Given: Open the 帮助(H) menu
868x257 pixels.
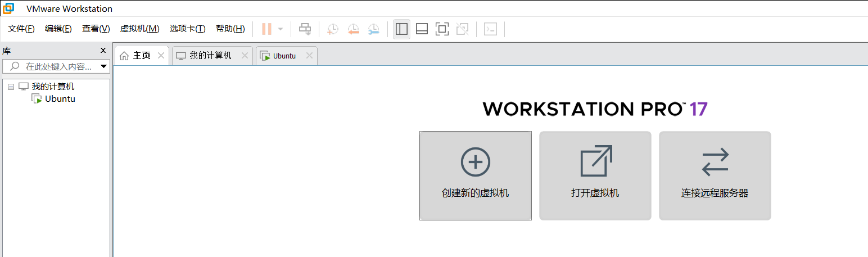Looking at the screenshot, I should (230, 29).
